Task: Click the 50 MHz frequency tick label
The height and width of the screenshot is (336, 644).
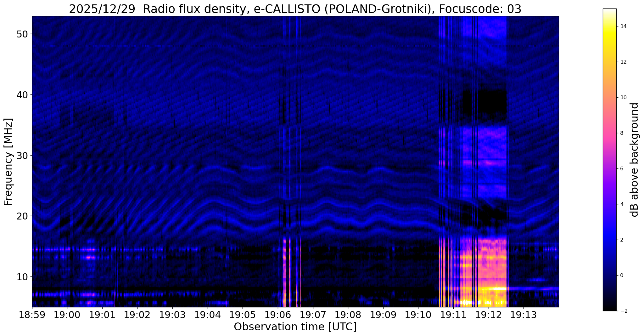Action: pos(22,34)
